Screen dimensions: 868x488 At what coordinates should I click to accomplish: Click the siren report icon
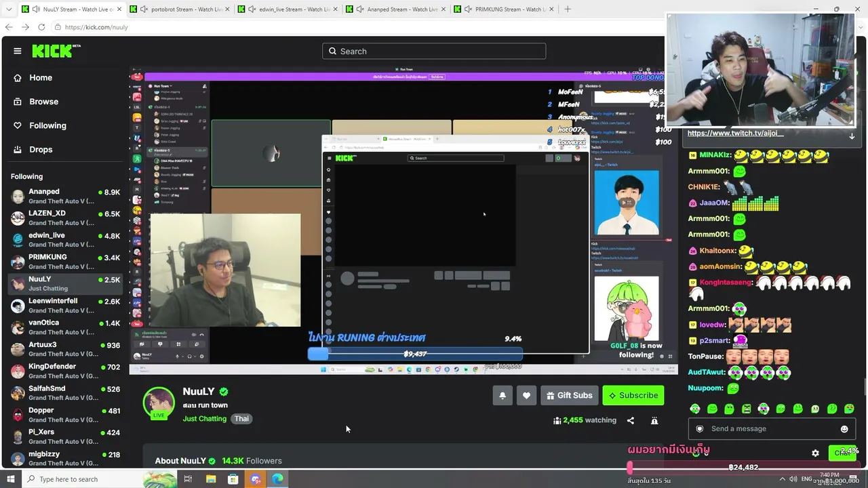pos(654,420)
